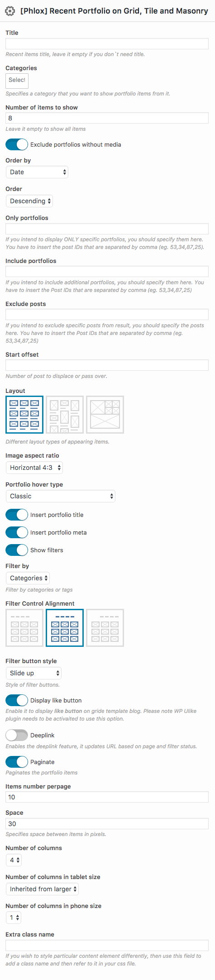Viewport: 215px width, 980px height.
Task: Open the Categories select box
Action: tap(17, 81)
